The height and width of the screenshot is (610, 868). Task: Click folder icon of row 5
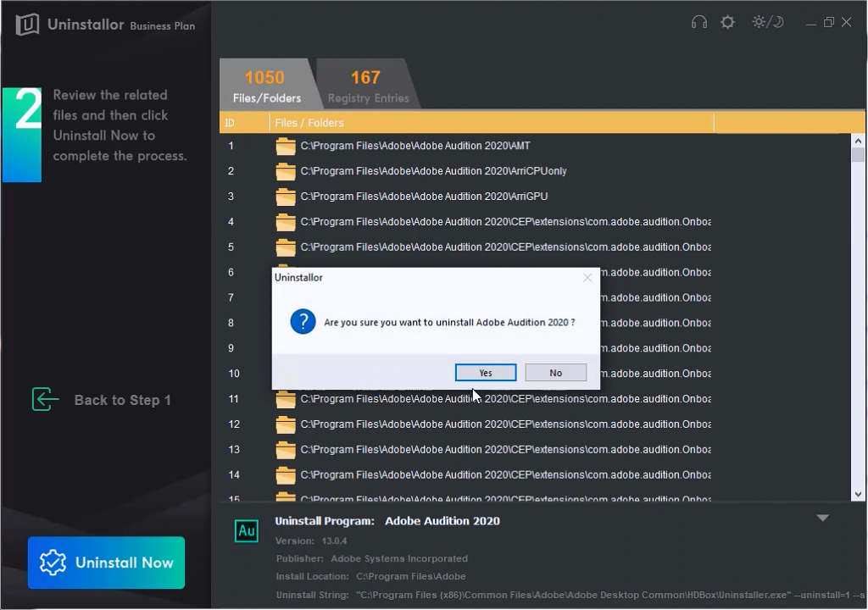pos(286,247)
